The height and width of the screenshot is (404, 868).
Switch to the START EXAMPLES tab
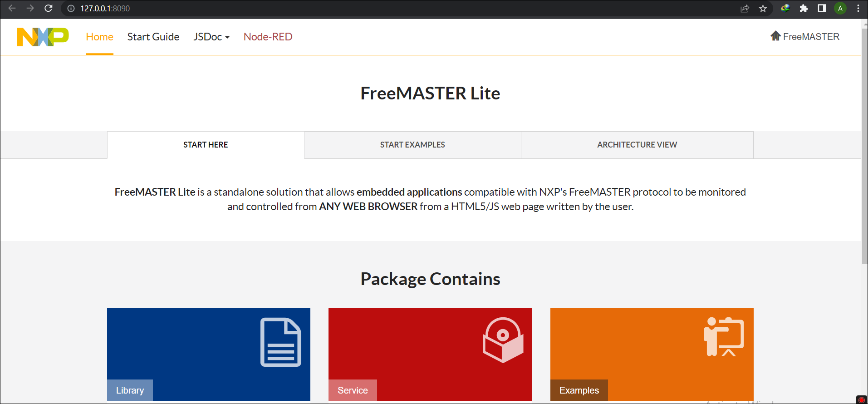point(412,145)
